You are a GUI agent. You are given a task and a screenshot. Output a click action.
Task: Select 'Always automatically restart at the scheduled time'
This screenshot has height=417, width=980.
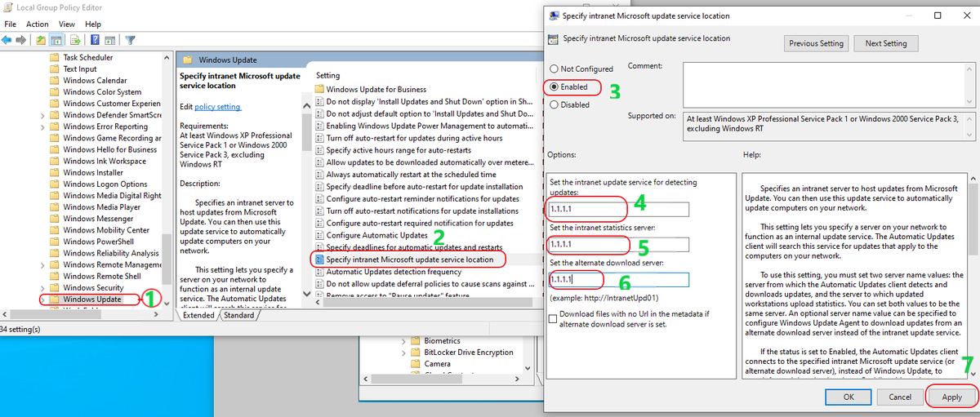point(411,175)
